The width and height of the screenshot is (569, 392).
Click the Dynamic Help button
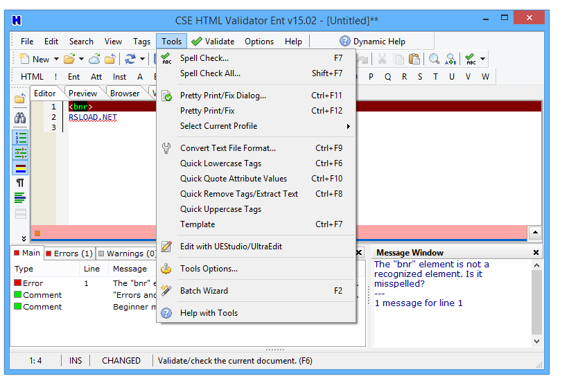373,42
